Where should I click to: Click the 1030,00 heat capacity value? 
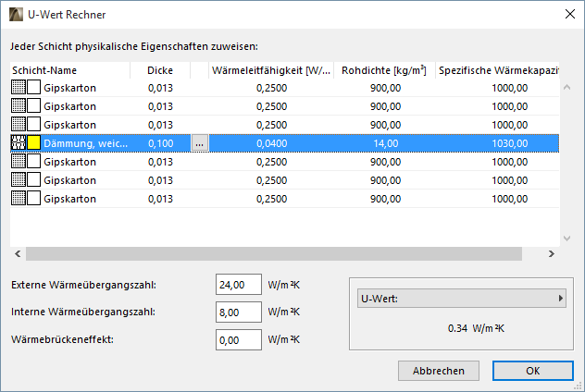(x=510, y=143)
